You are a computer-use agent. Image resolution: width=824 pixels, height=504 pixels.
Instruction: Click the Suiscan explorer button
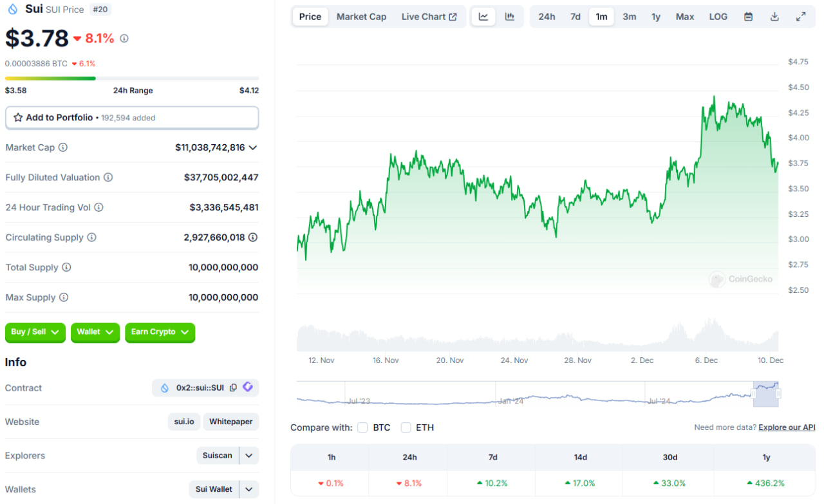(x=218, y=456)
